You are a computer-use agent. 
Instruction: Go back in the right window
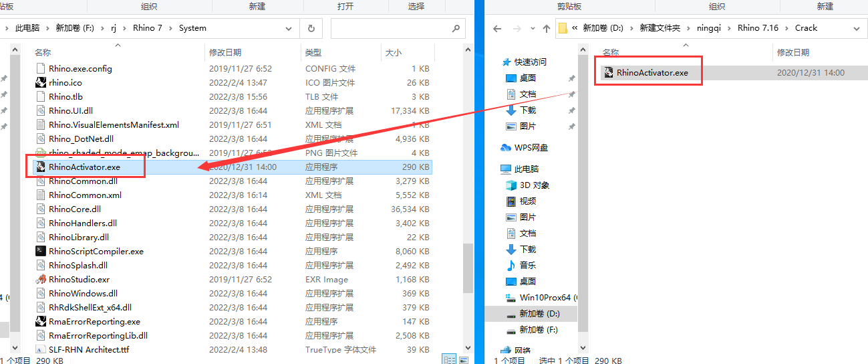(496, 28)
